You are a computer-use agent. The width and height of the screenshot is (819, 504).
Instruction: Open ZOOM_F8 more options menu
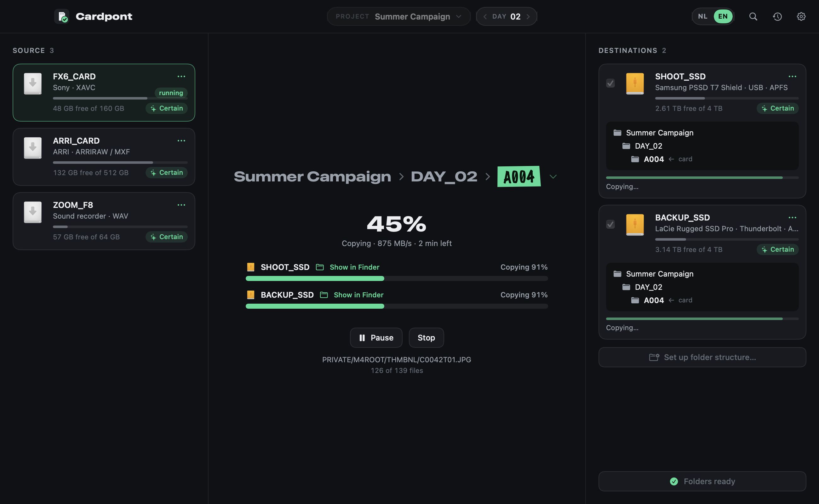click(x=181, y=205)
